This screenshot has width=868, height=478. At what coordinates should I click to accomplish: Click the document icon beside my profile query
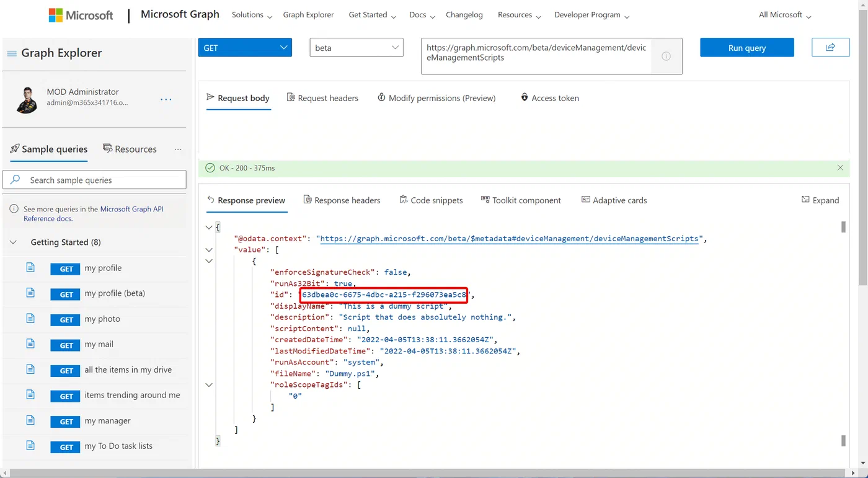pyautogui.click(x=30, y=268)
